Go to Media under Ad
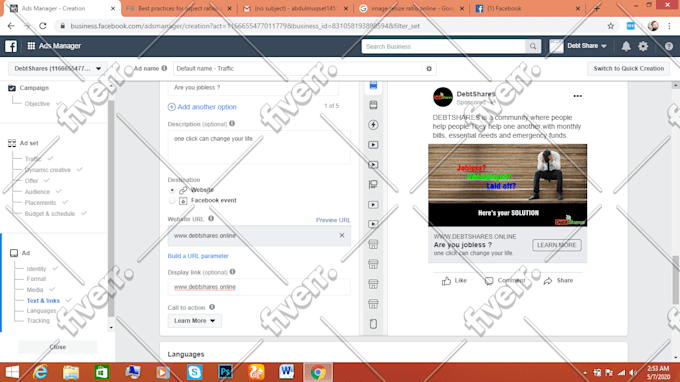 point(35,290)
